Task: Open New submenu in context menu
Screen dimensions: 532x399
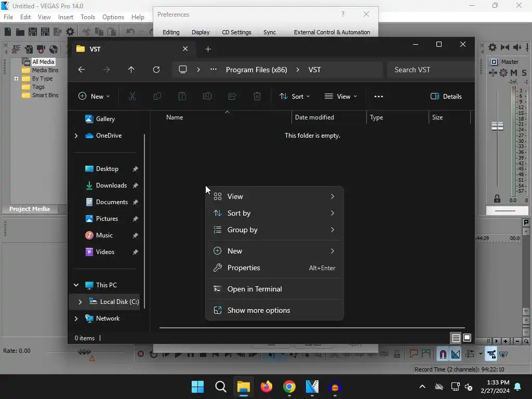Action: click(274, 251)
